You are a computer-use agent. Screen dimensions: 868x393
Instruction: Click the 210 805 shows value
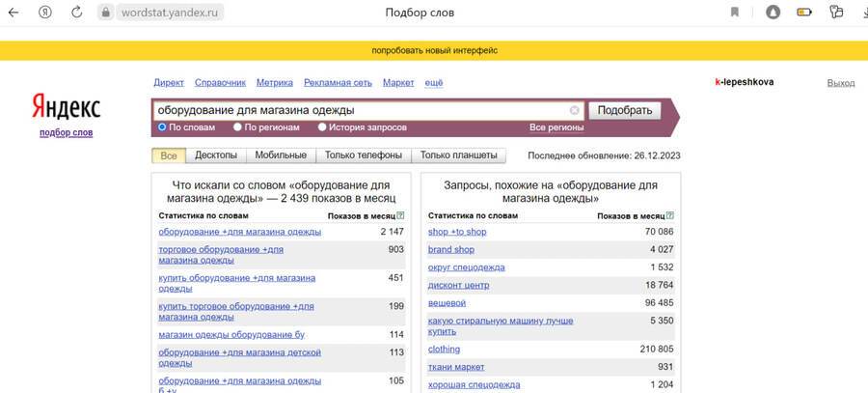(657, 350)
